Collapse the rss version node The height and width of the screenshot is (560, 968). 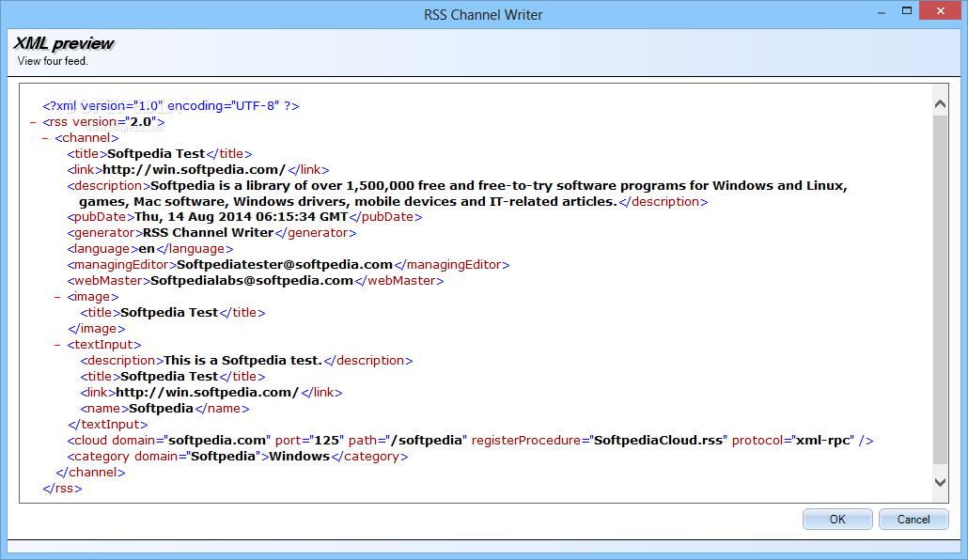33,122
